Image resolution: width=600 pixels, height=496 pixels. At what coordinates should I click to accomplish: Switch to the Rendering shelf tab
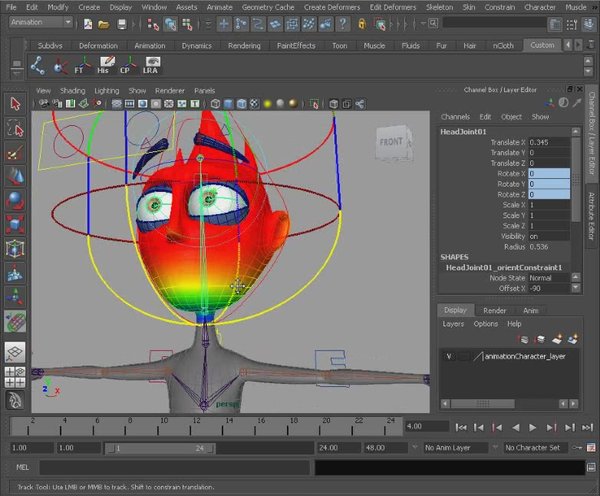[243, 45]
